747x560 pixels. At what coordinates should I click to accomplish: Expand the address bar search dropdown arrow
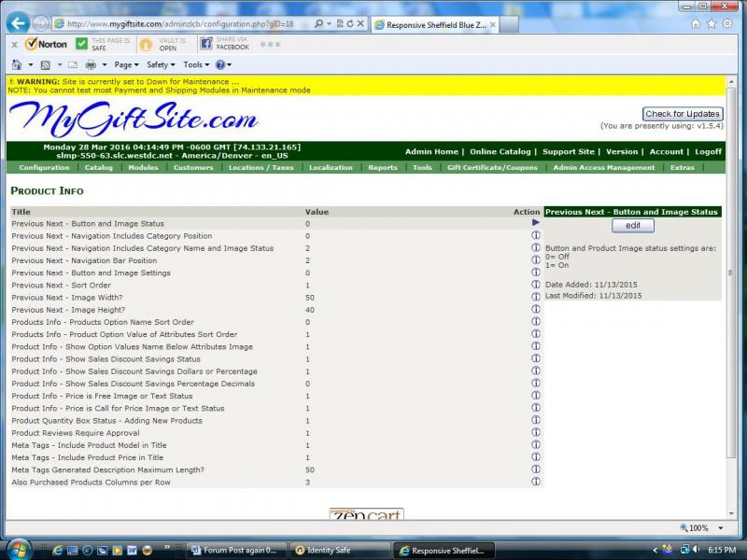click(329, 23)
